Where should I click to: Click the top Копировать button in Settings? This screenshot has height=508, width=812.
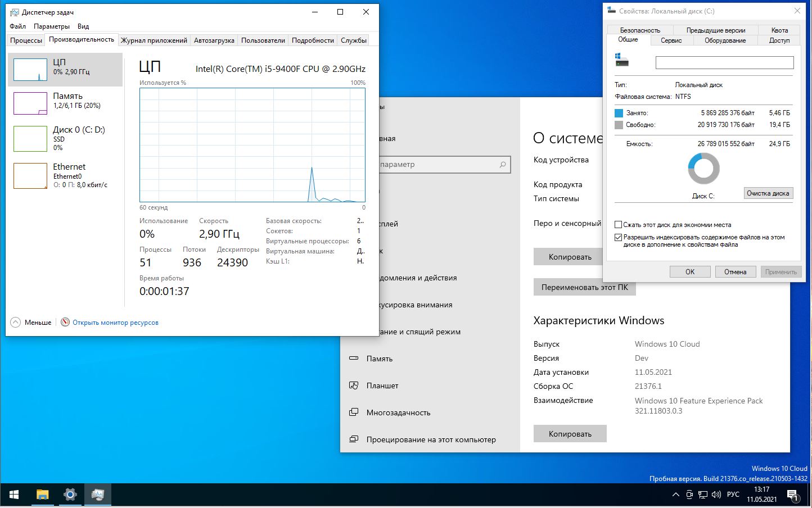pos(568,257)
